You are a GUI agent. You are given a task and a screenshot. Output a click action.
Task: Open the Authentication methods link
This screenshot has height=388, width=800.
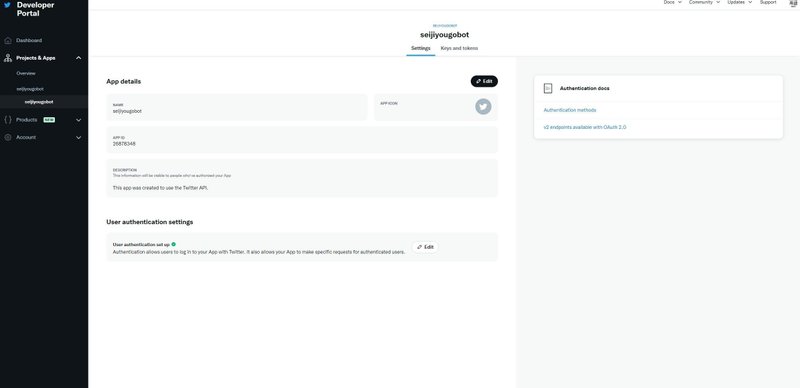[x=569, y=110]
